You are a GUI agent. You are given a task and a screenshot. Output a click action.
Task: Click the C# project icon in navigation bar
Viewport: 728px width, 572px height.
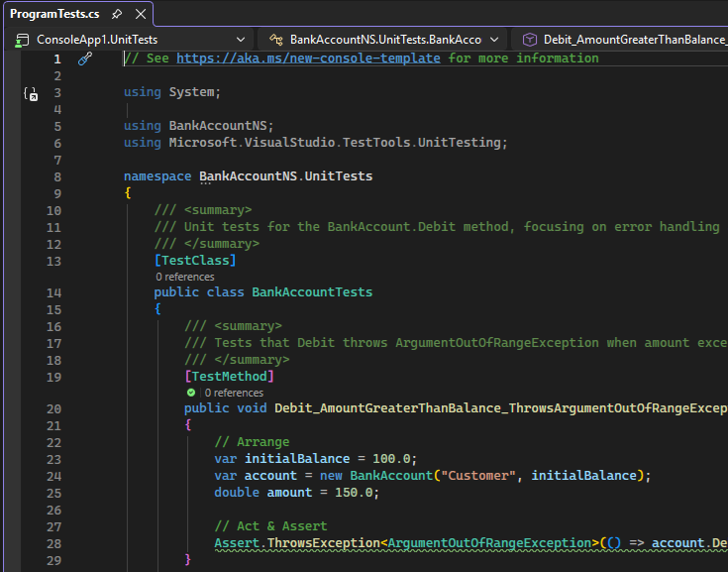[22, 40]
